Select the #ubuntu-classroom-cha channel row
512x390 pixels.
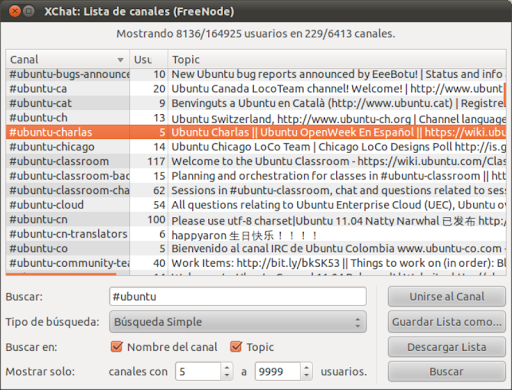coord(256,190)
